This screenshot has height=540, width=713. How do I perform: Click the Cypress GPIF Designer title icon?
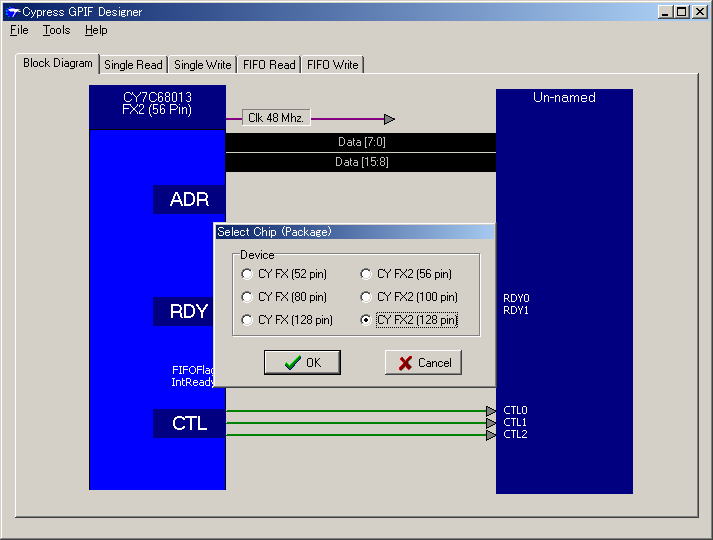[12, 12]
